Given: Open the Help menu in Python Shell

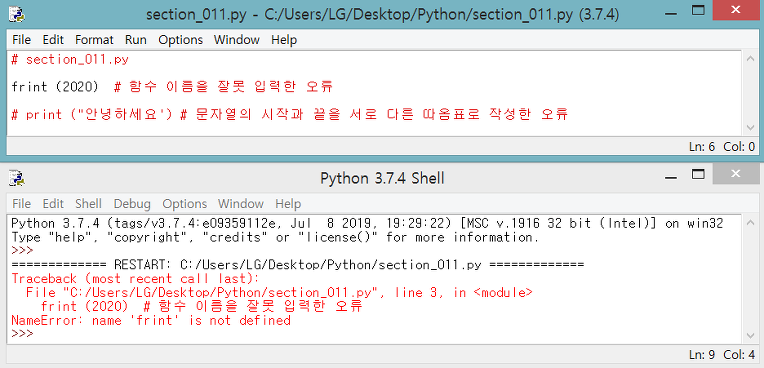Looking at the screenshot, I should coord(288,203).
